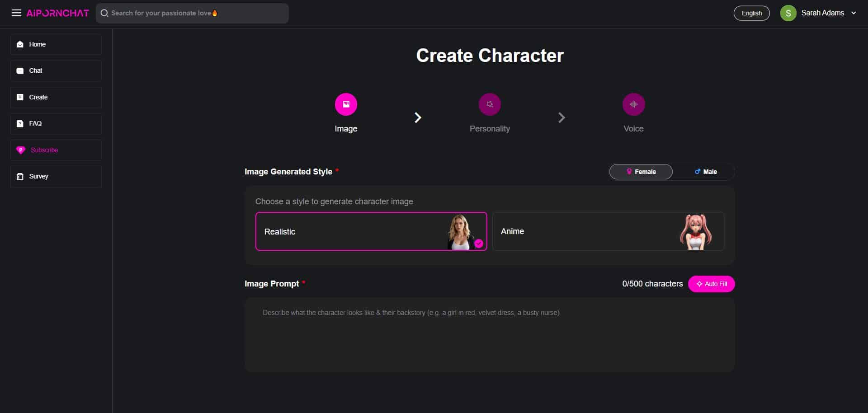Click the Auto Fill button
The image size is (868, 413).
pyautogui.click(x=711, y=284)
